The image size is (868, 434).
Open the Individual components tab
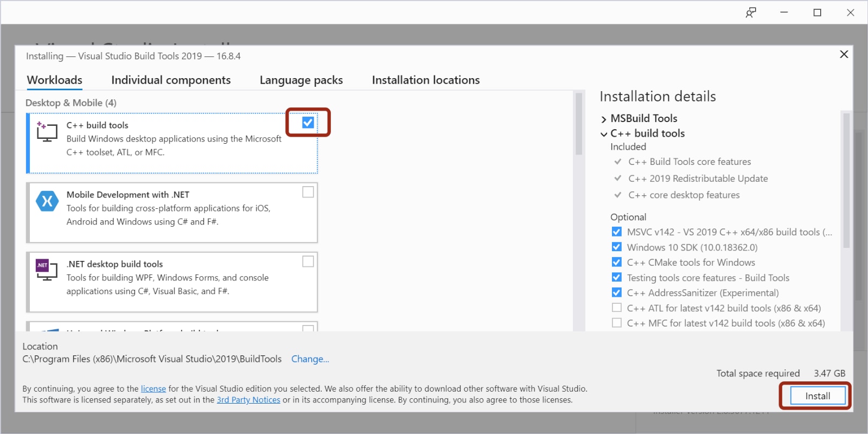coord(171,80)
